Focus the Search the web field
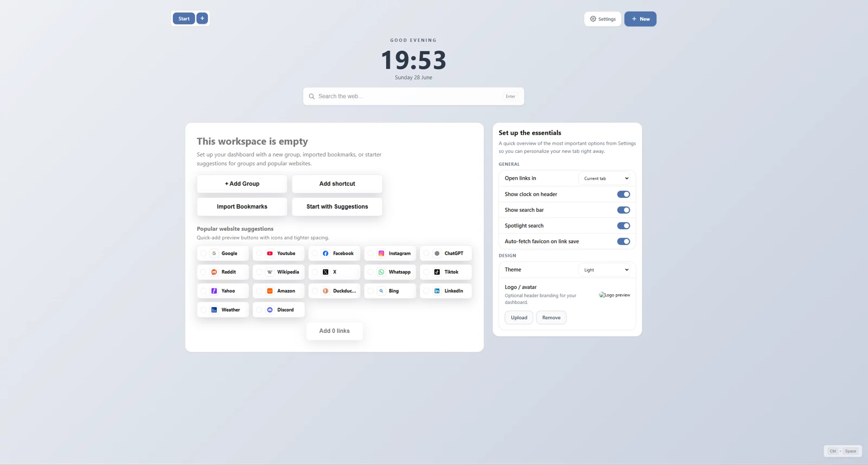This screenshot has width=868, height=465. pos(413,96)
